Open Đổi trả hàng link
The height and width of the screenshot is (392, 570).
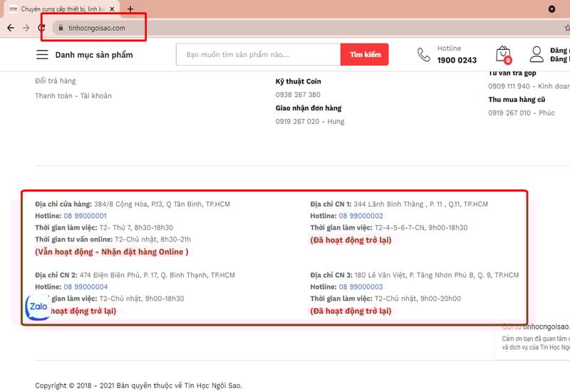(x=56, y=81)
